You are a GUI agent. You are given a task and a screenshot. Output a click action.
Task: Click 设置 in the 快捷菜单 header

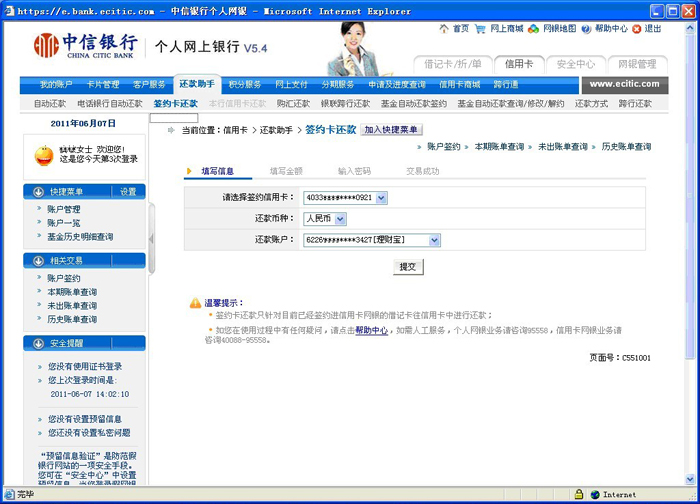[128, 191]
